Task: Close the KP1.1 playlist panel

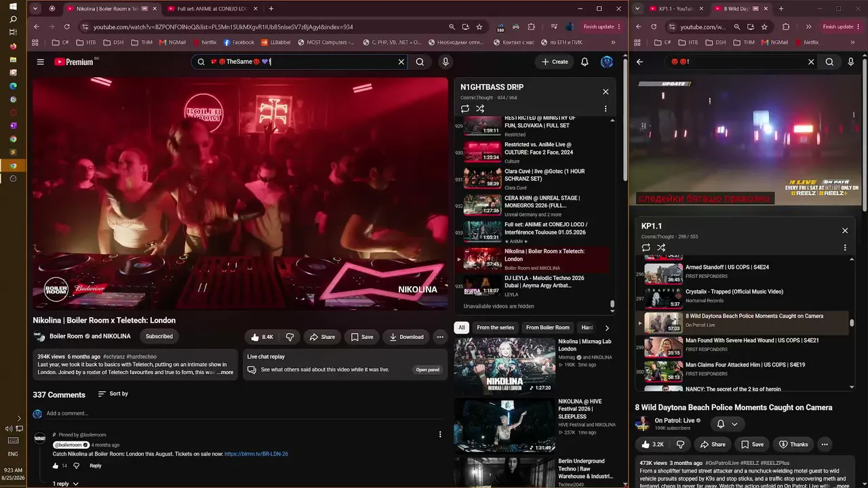Action: click(845, 230)
